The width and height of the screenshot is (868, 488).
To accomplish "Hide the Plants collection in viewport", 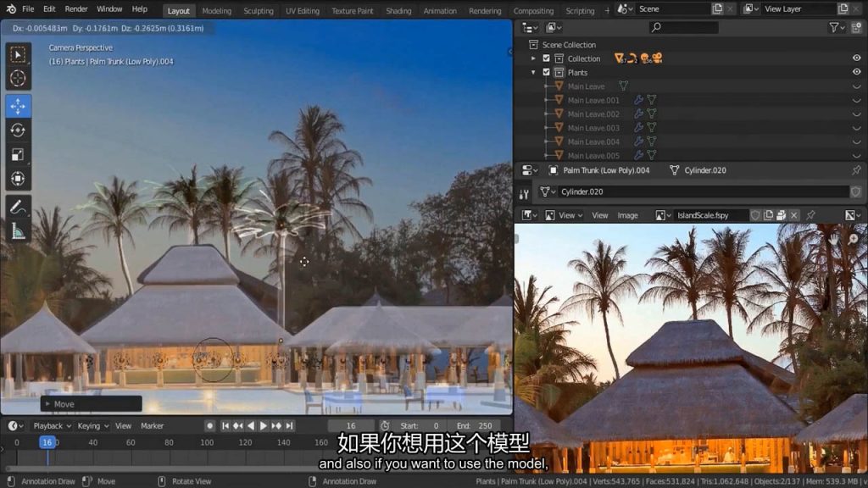I will (856, 72).
